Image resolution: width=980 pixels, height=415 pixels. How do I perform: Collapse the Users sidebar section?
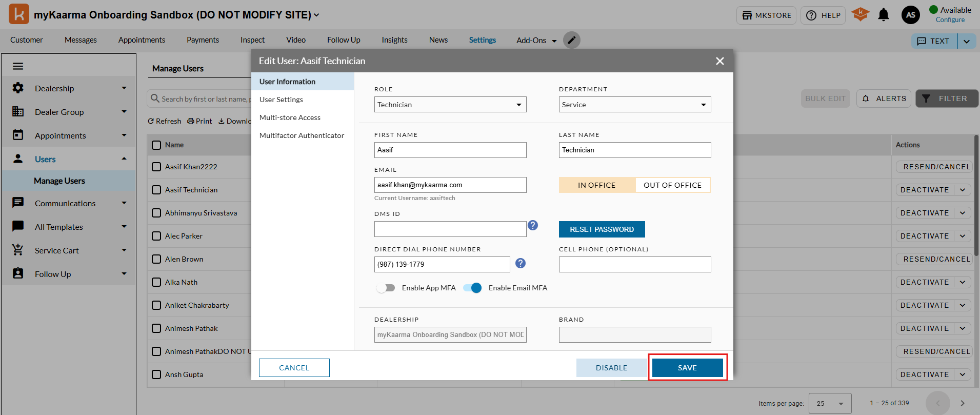pyautogui.click(x=124, y=159)
